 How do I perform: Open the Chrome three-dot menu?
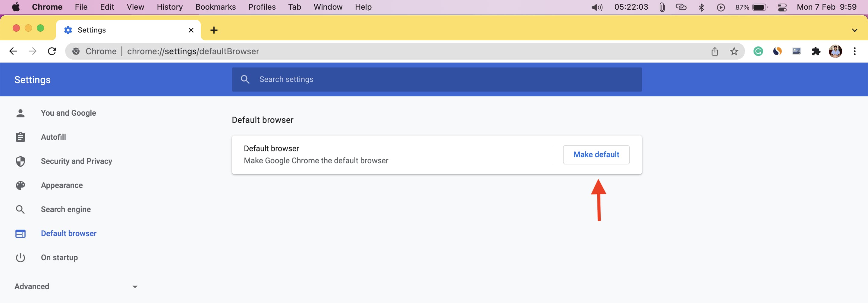(x=854, y=51)
